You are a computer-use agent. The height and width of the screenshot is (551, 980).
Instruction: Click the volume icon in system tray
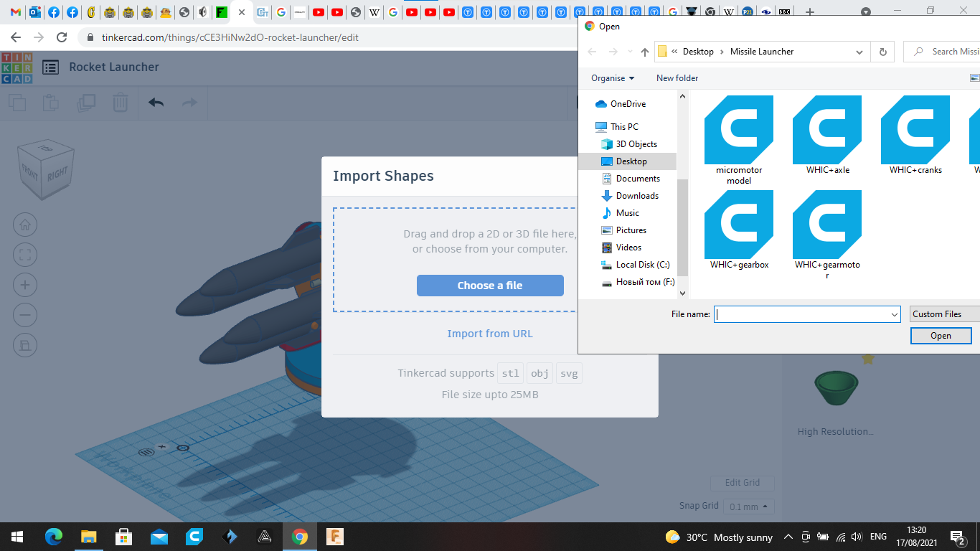[856, 537]
